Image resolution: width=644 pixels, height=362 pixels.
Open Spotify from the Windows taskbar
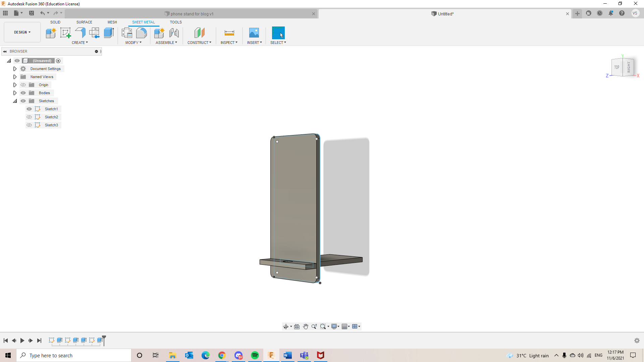[255, 355]
